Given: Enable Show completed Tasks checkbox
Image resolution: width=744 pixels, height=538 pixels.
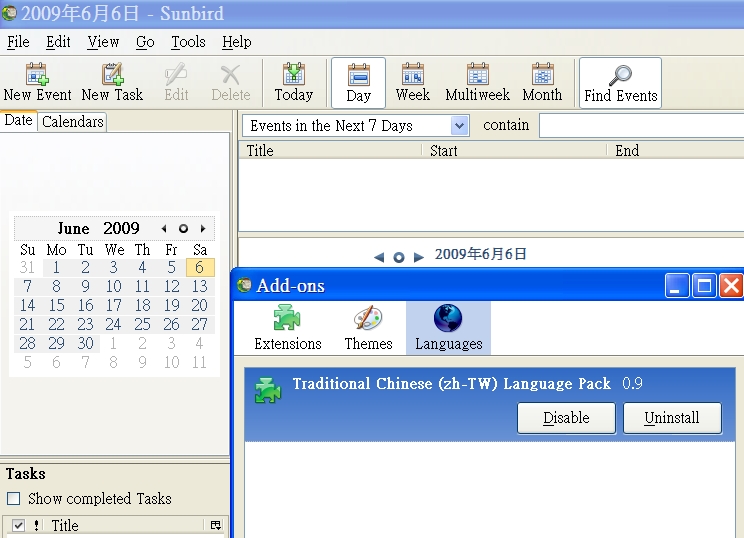Looking at the screenshot, I should click(14, 499).
